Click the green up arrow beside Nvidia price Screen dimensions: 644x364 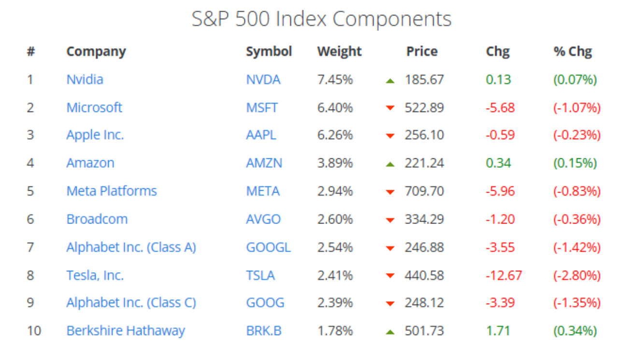[390, 80]
